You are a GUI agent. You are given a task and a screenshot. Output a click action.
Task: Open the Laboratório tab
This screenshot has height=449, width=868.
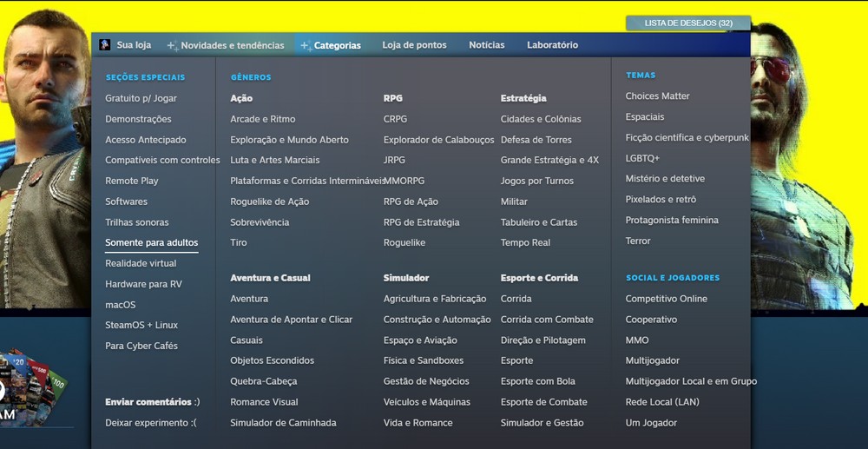coord(552,45)
